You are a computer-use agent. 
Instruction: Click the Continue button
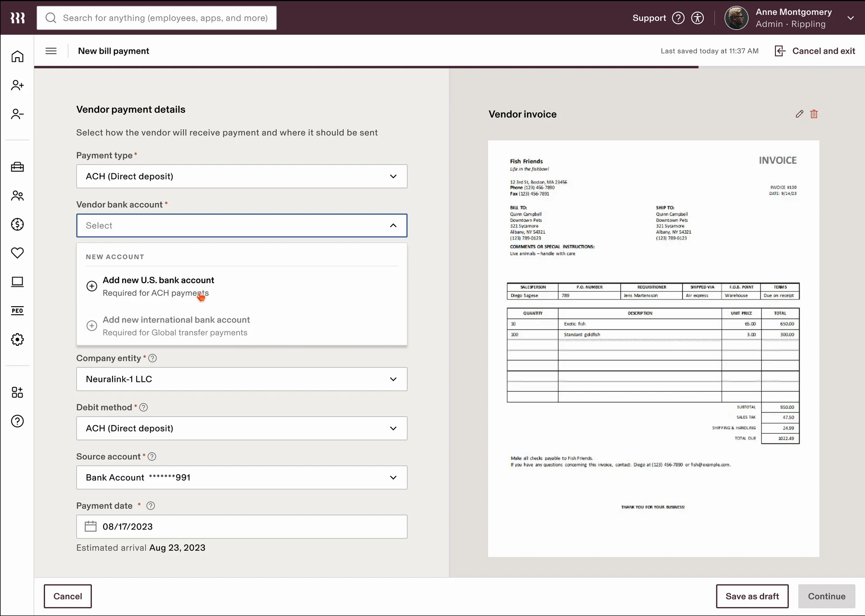827,596
